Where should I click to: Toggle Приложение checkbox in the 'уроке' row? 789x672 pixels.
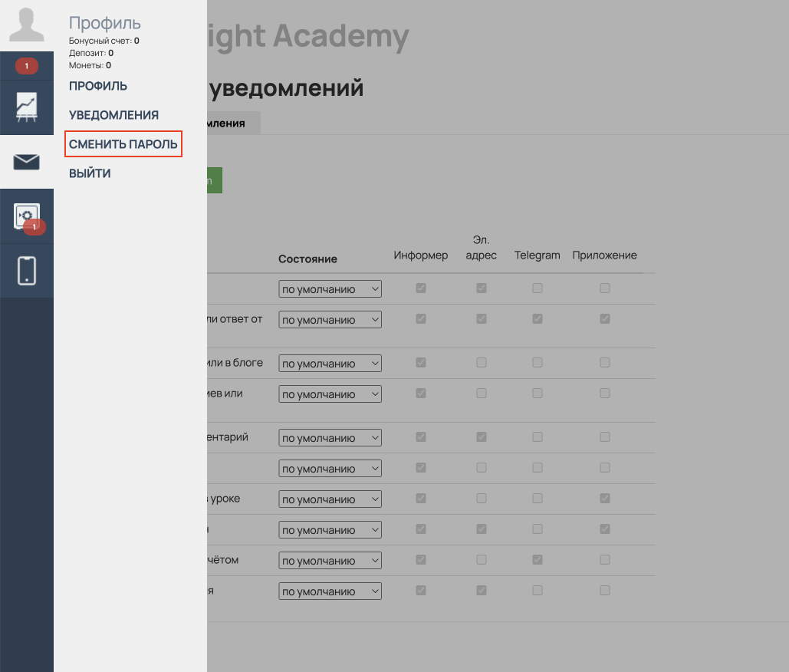(x=605, y=499)
